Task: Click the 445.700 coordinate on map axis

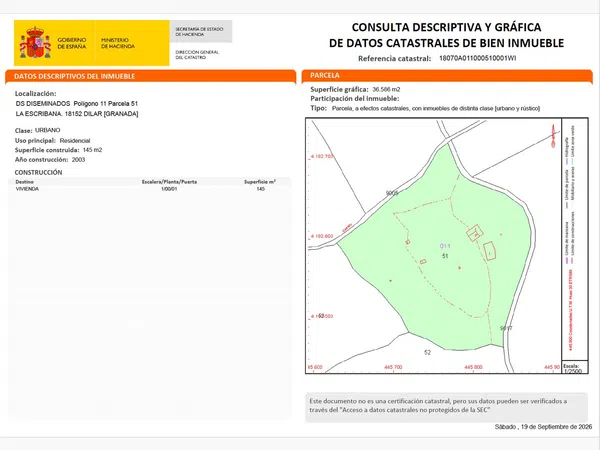Action: coord(393,367)
